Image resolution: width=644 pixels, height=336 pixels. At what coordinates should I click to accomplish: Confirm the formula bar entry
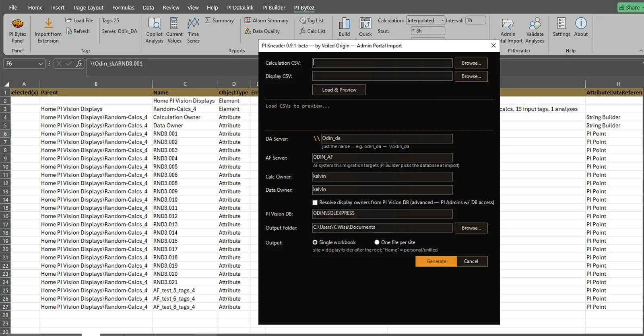[69, 64]
